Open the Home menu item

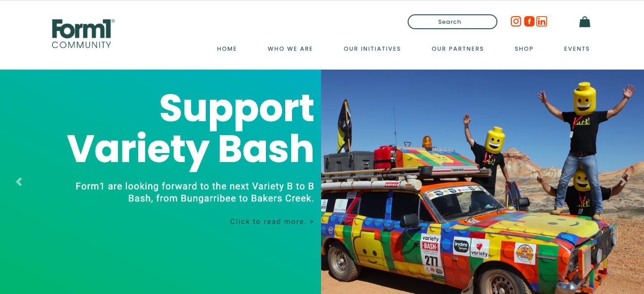click(227, 49)
